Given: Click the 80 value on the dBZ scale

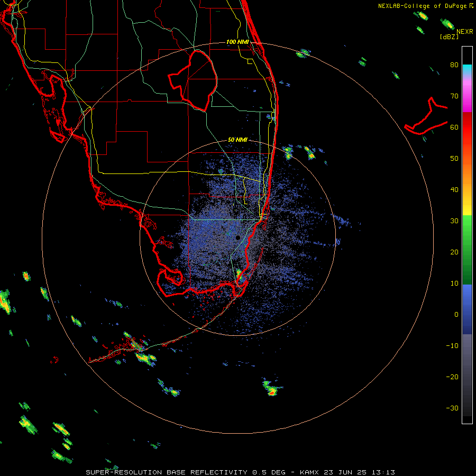Looking at the screenshot, I should [x=454, y=65].
